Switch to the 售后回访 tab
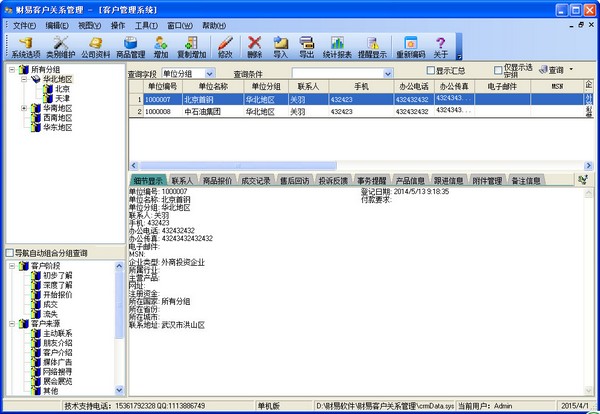 pos(294,180)
